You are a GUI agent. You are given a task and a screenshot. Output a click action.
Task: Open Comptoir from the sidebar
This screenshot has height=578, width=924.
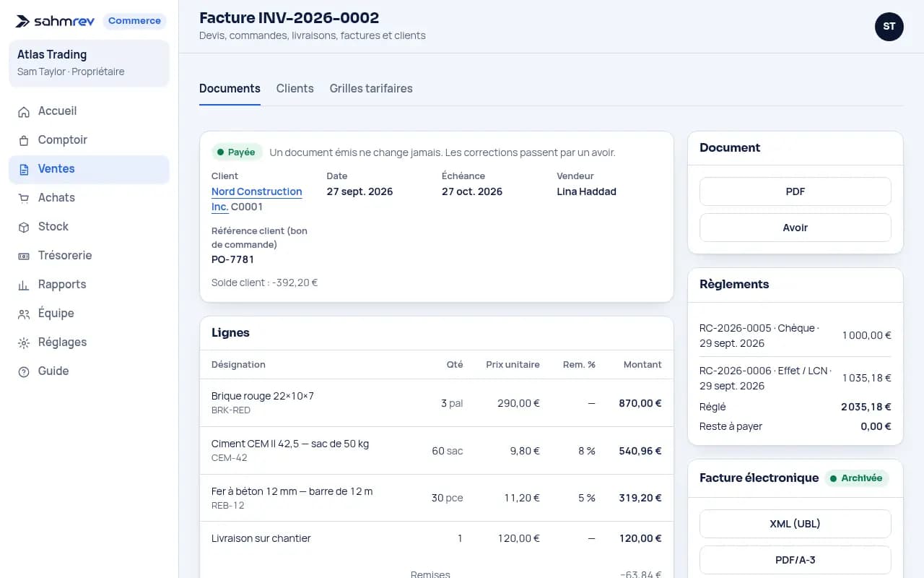pyautogui.click(x=89, y=140)
